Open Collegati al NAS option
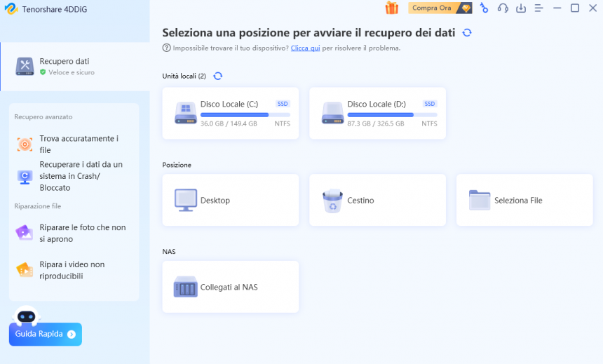 coord(230,288)
